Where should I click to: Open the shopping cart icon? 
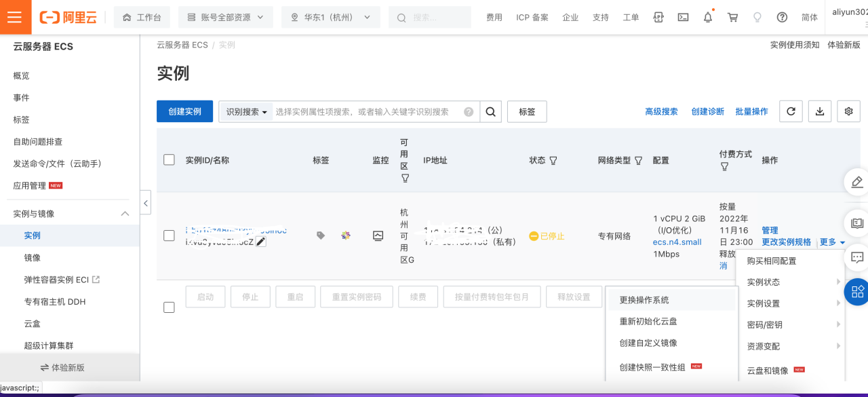732,17
